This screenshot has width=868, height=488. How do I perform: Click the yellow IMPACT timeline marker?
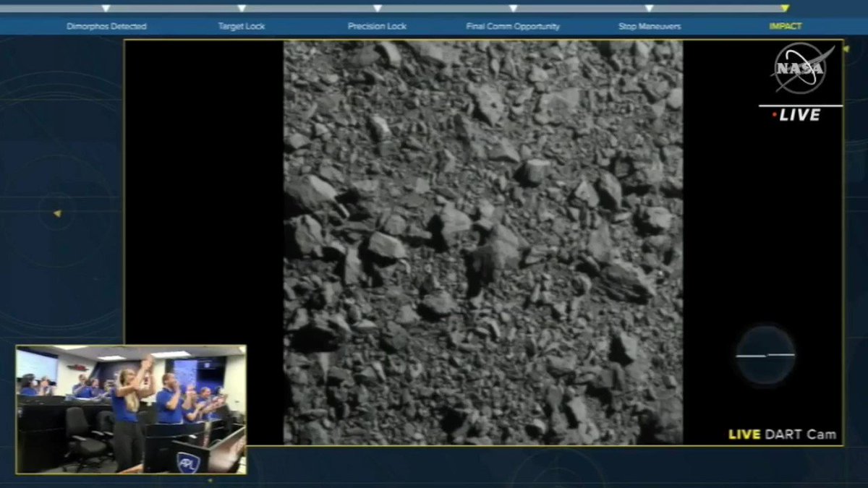785,9
